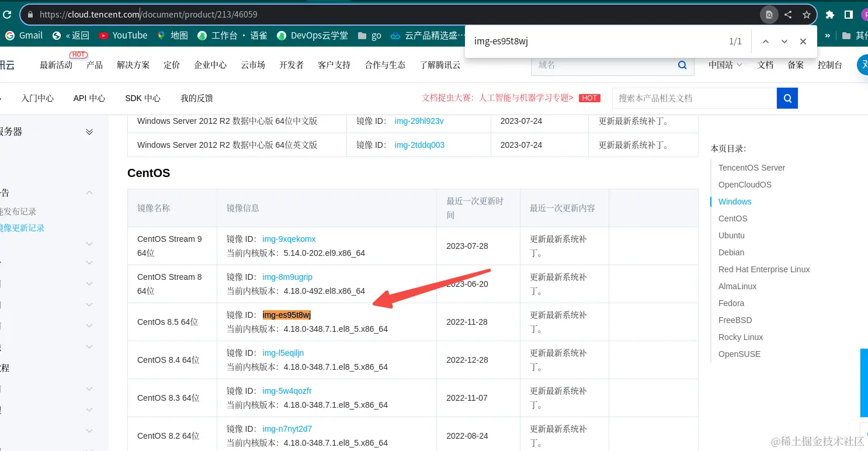
Task: Open the 企业中心 menu
Action: click(x=210, y=65)
